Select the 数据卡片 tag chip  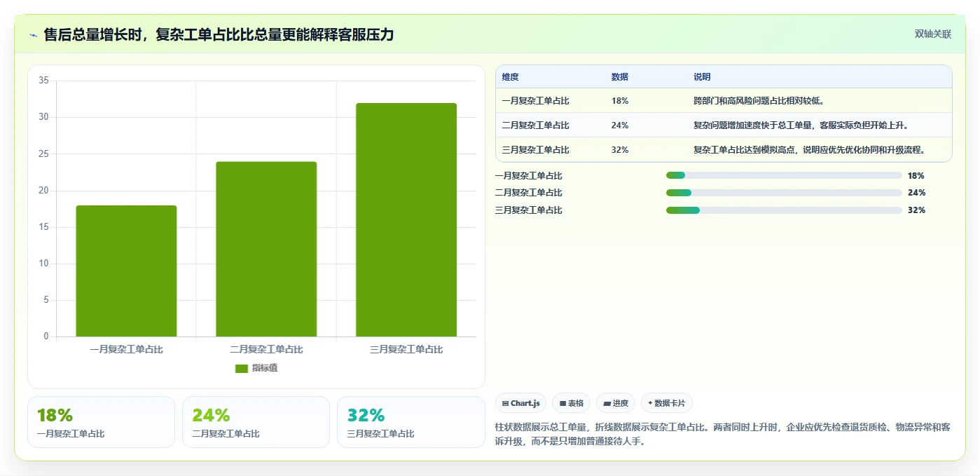coord(667,403)
